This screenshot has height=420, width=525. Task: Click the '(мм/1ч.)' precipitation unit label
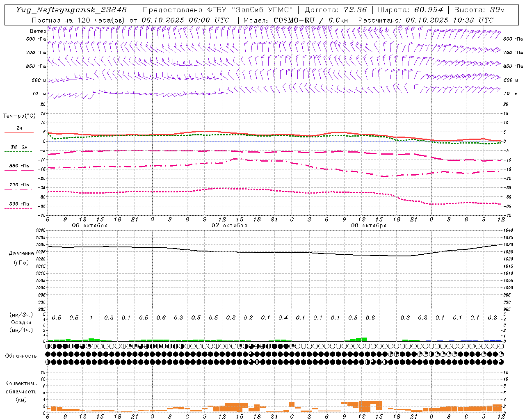click(21, 331)
